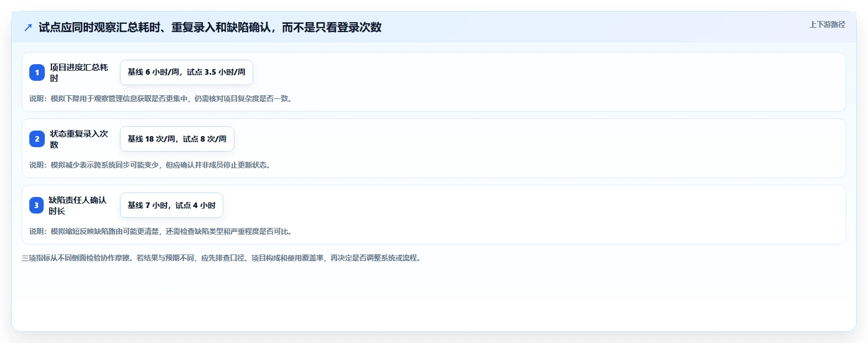This screenshot has width=868, height=343.
Task: Click the 项目进度汇总耗时 title
Action: 79,72
